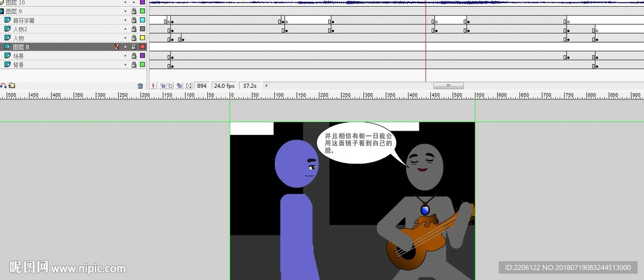Screen dimensions: 644x280
Task: Click the Center Frame button
Action: pyautogui.click(x=153, y=85)
